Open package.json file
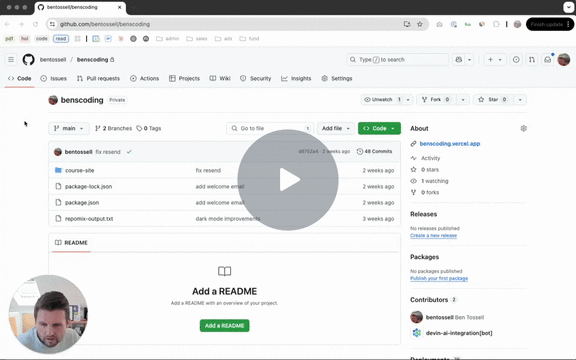 (x=82, y=203)
